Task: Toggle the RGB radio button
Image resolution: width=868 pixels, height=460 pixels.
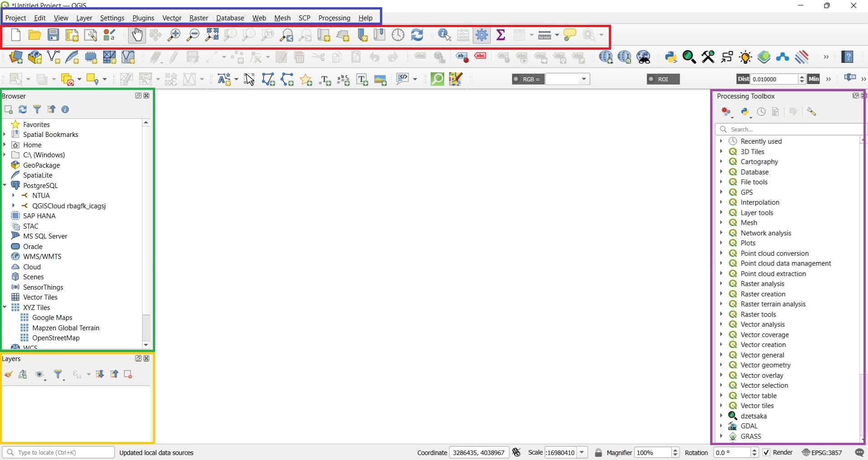Action: [x=516, y=79]
